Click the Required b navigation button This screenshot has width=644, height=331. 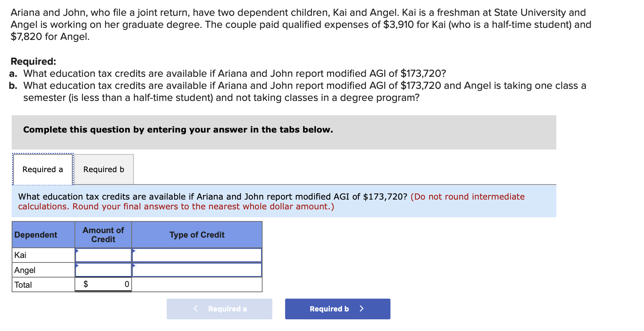(337, 309)
